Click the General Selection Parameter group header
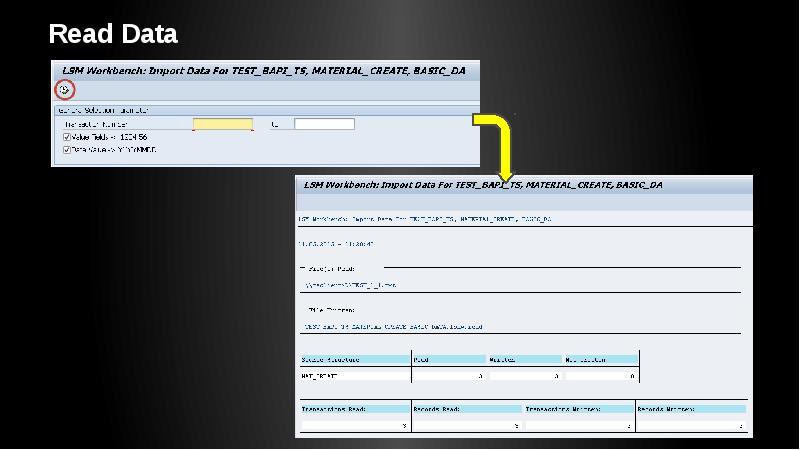The height and width of the screenshot is (450, 800). point(104,110)
